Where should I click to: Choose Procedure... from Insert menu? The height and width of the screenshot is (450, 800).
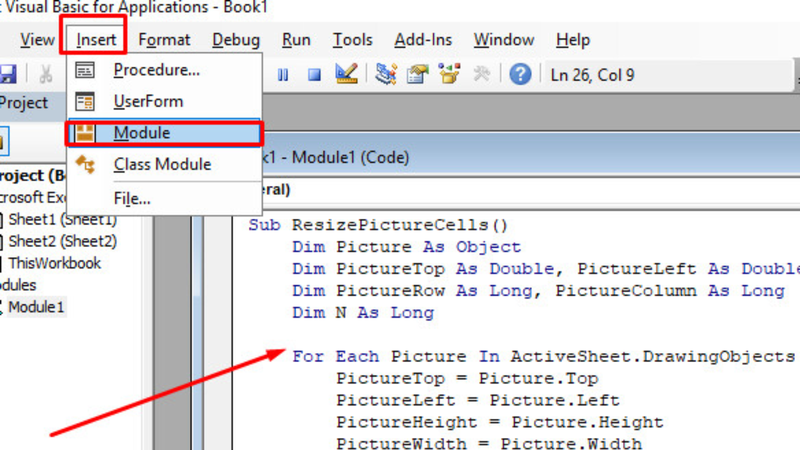click(x=164, y=70)
